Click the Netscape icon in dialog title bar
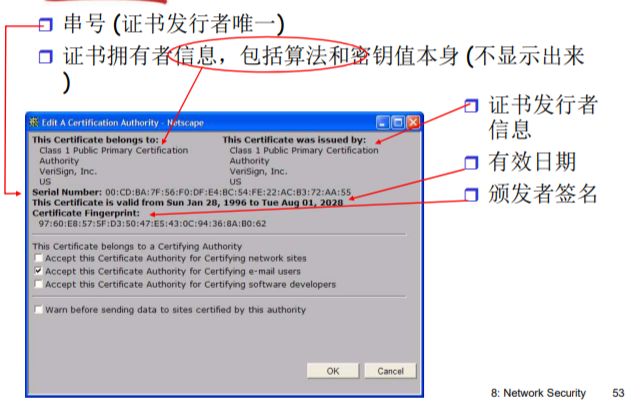644x401 pixels. [34, 122]
